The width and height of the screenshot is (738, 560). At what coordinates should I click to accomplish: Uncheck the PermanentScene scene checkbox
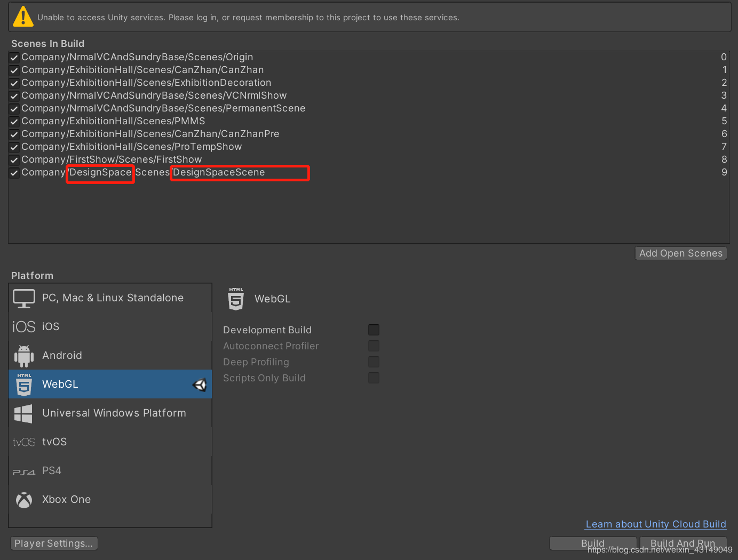tap(14, 109)
